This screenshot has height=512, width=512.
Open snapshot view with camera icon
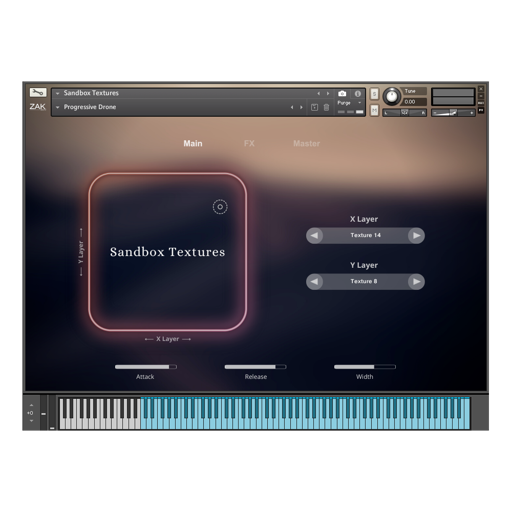pos(342,94)
